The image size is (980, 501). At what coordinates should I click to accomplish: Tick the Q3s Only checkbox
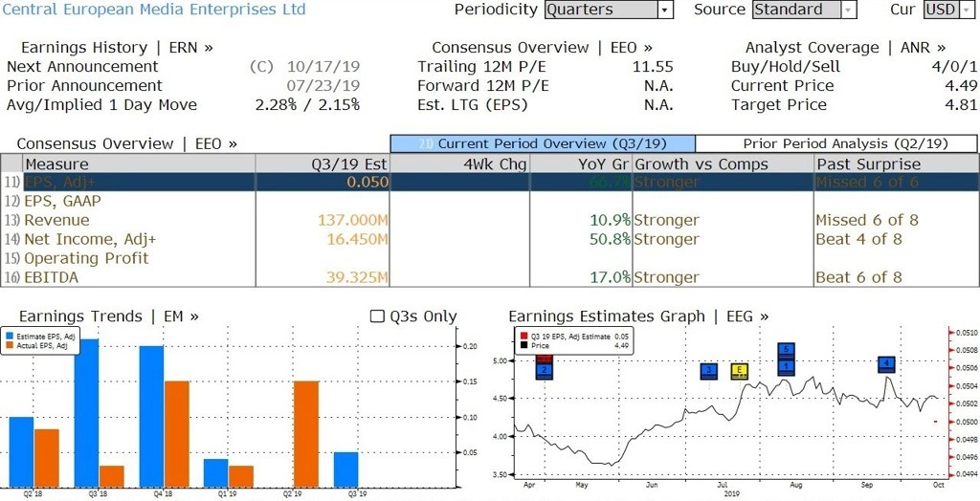(377, 316)
